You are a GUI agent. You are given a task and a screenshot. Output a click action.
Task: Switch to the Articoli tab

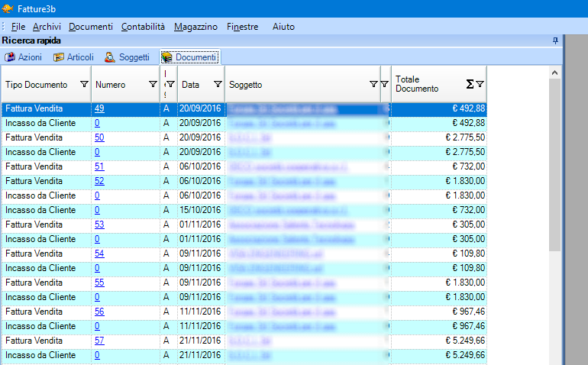pos(73,57)
